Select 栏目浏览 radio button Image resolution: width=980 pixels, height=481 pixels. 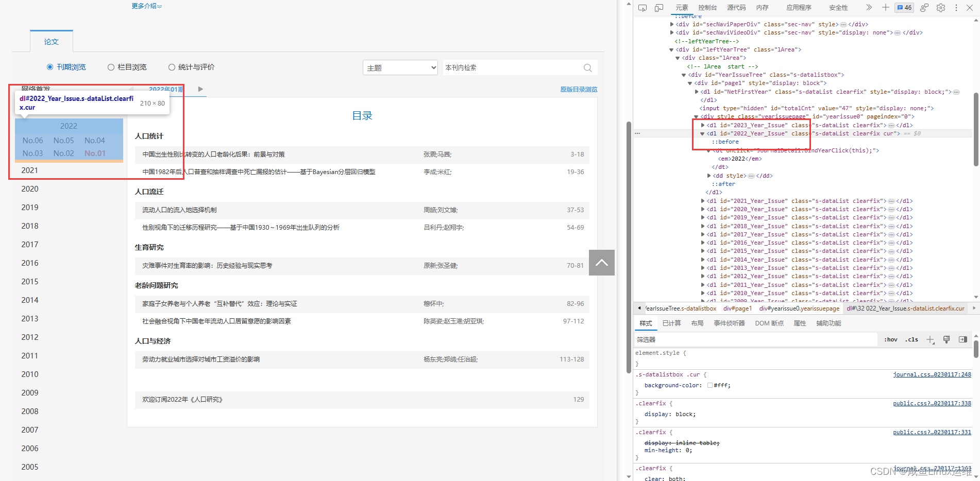pyautogui.click(x=111, y=67)
